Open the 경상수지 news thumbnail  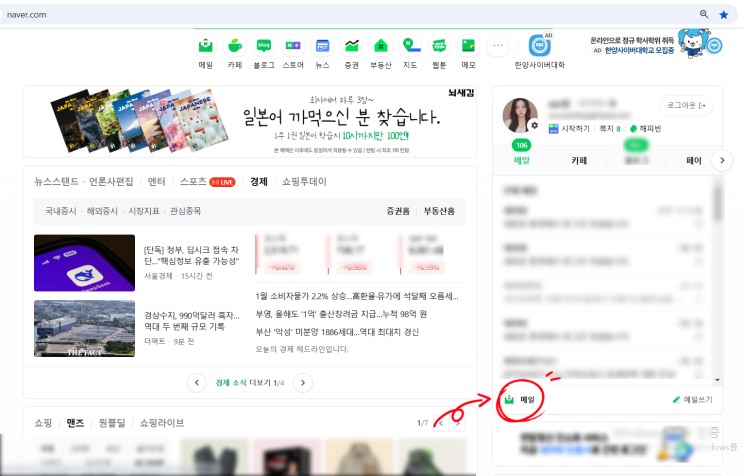[x=84, y=328]
